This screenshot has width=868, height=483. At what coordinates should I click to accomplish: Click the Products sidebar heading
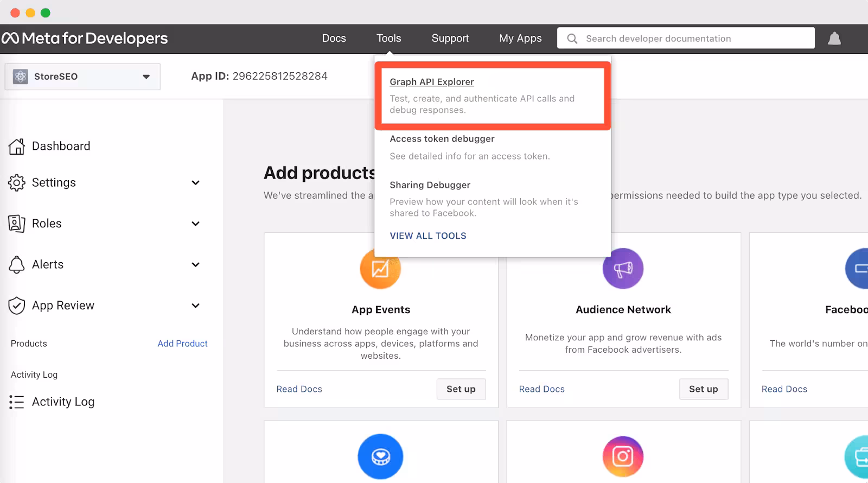(x=29, y=344)
